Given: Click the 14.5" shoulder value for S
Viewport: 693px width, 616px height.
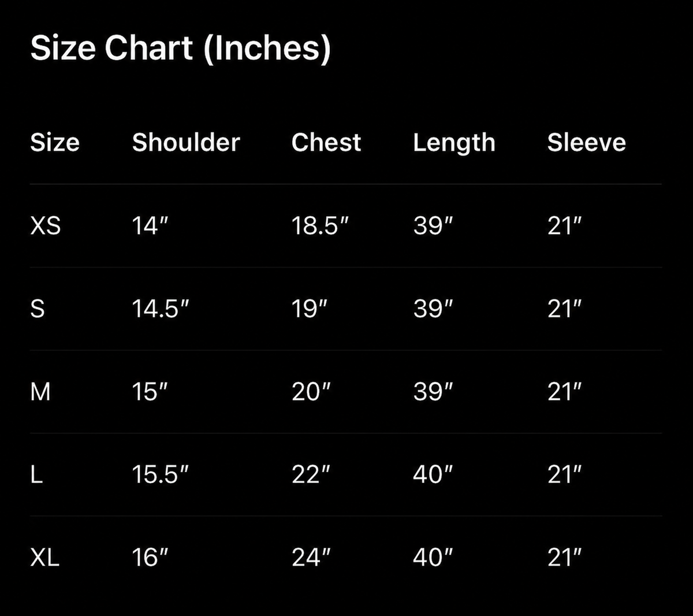Looking at the screenshot, I should pyautogui.click(x=161, y=309).
